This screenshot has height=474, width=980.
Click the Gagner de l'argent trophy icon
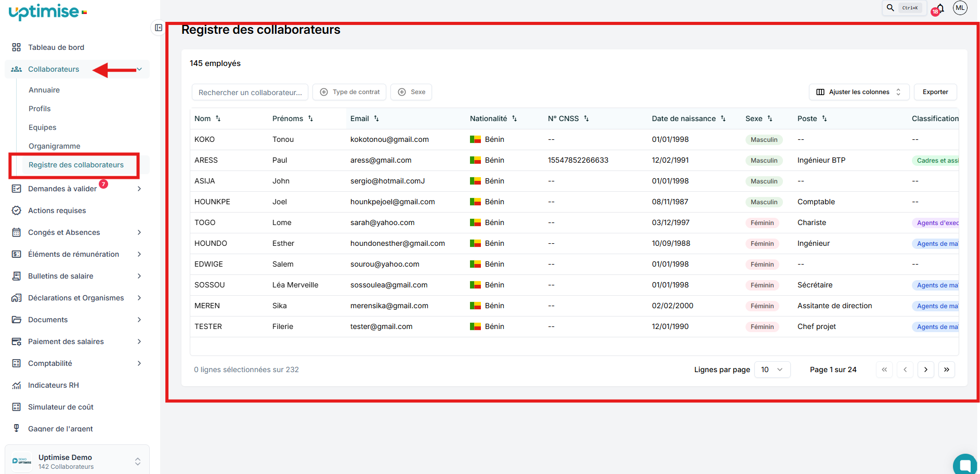(17, 428)
